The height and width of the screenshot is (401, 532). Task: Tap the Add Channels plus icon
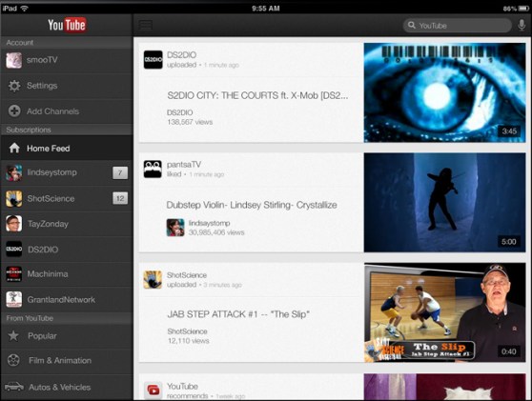point(14,111)
